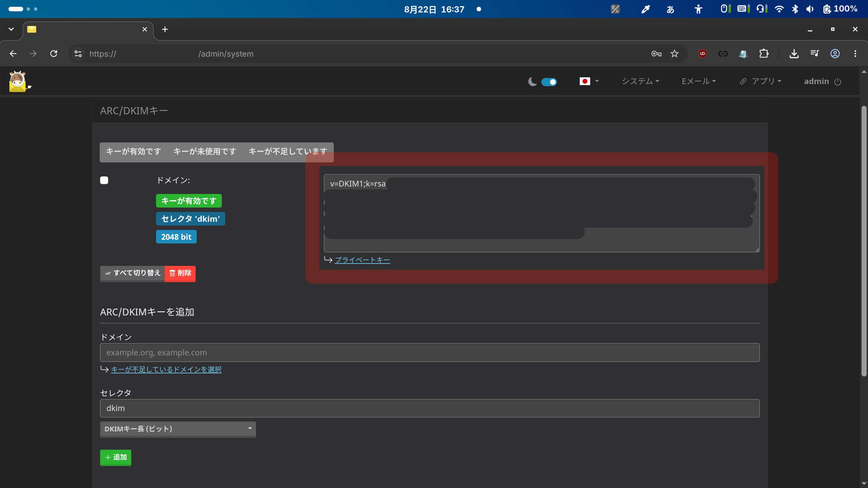Check the domain DKIM key checkbox
The image size is (868, 488).
104,180
